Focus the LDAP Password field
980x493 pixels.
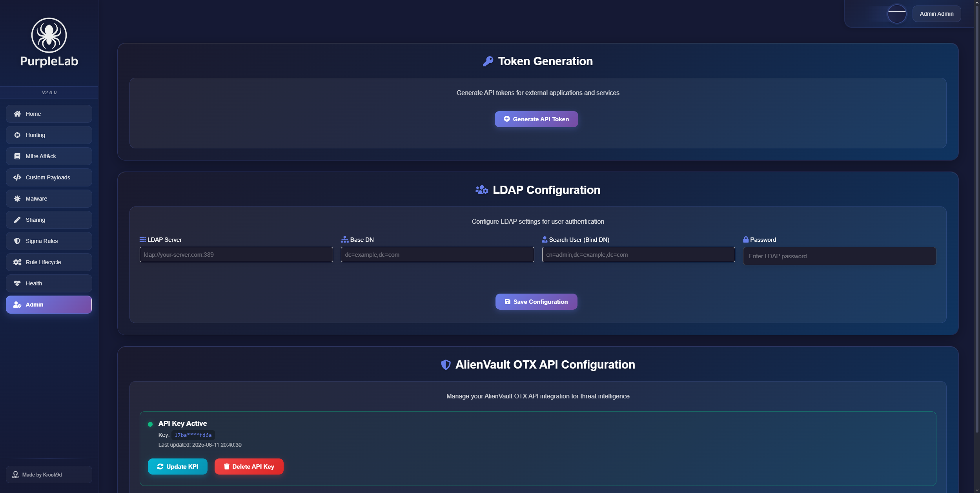[x=840, y=256]
